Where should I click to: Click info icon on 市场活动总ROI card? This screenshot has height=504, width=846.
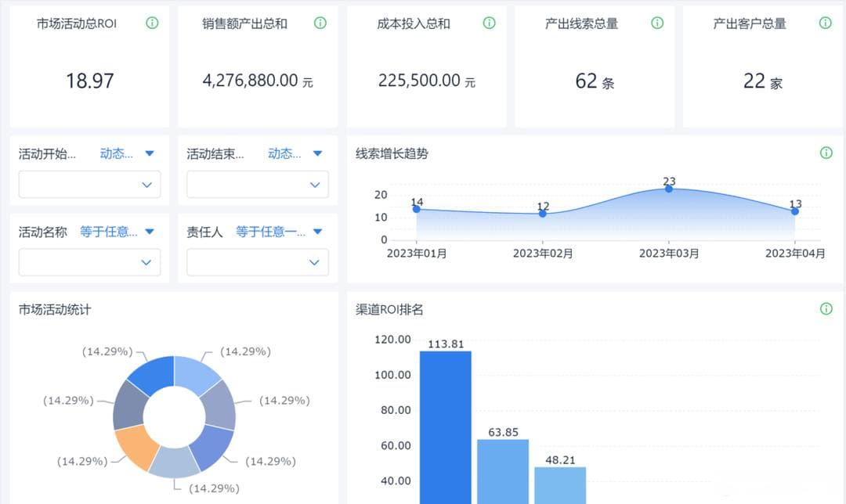click(x=152, y=23)
